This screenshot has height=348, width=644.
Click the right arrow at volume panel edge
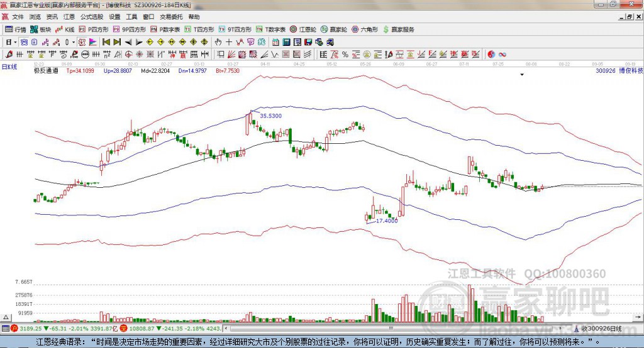pyautogui.click(x=638, y=317)
